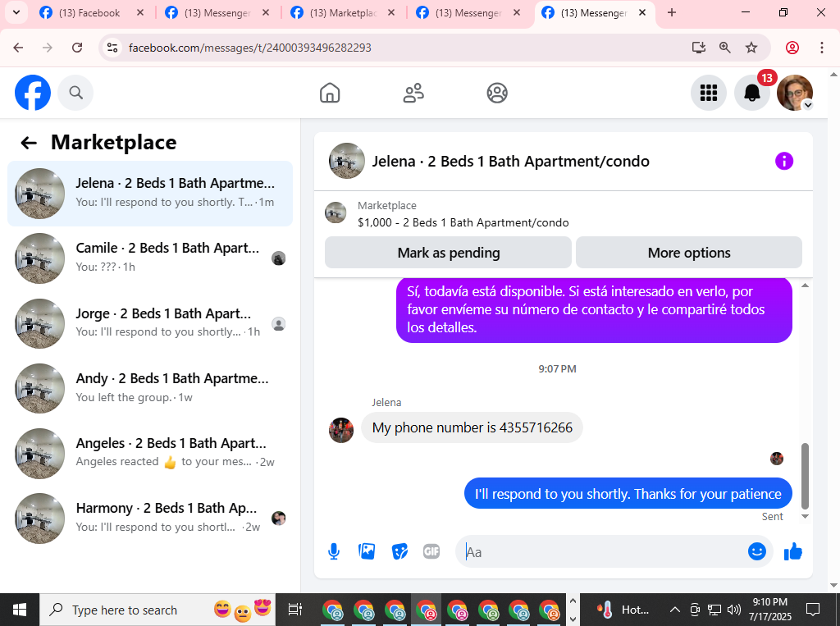Switch to the (13) Facebook browser tab
Viewport: 840px width, 626px height.
pyautogui.click(x=89, y=13)
